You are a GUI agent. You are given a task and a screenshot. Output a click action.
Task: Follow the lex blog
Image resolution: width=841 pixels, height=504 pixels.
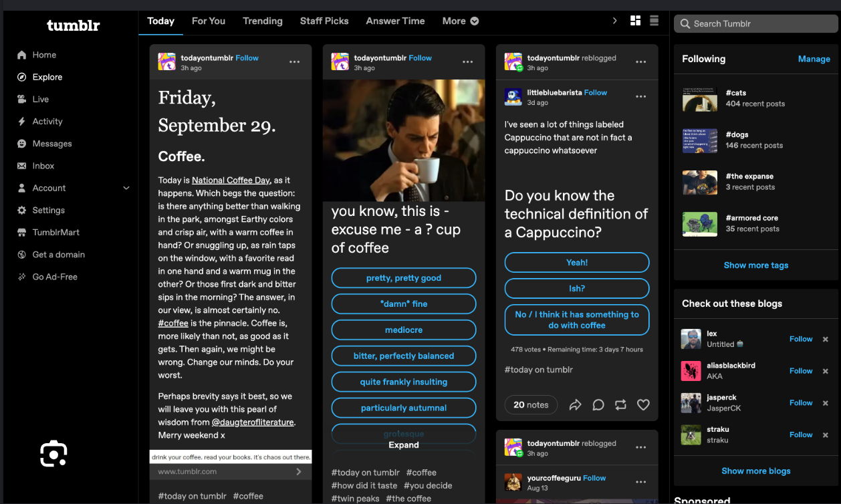tap(801, 339)
